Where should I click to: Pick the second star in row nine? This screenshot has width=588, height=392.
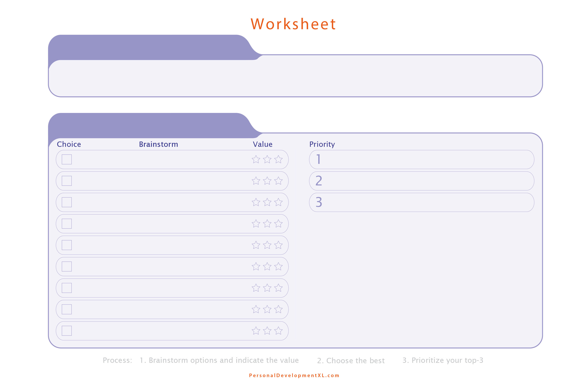(267, 331)
